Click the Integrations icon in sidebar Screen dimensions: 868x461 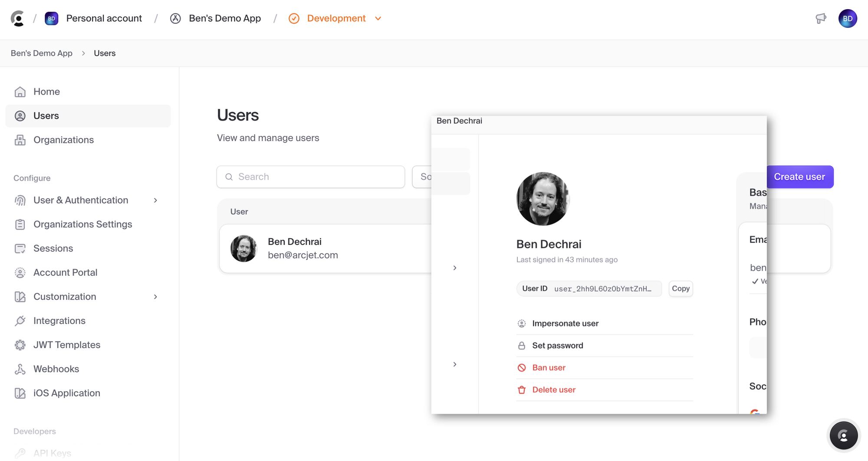pyautogui.click(x=20, y=320)
